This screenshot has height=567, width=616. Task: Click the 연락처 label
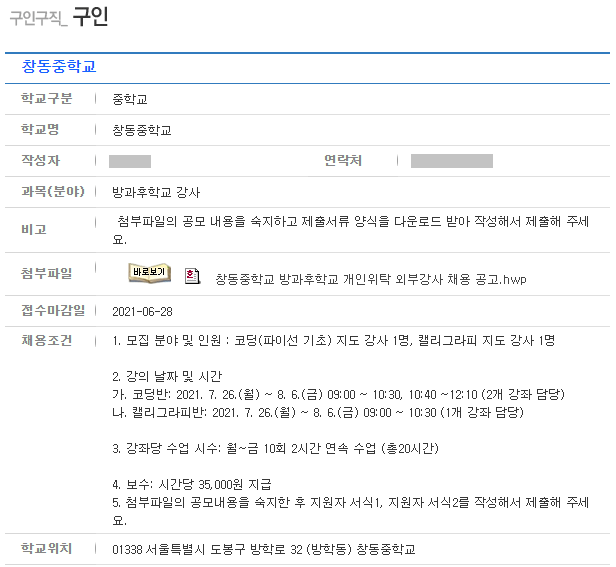(x=343, y=160)
